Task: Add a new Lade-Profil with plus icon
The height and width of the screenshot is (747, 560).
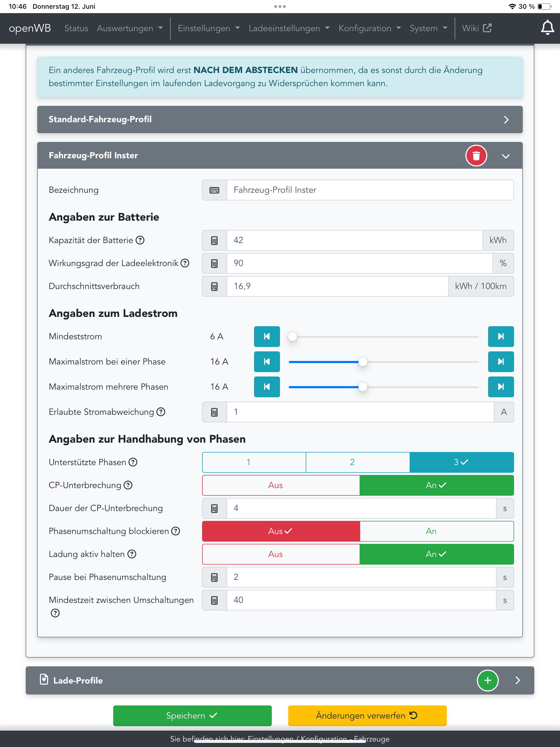Action: 487,680
